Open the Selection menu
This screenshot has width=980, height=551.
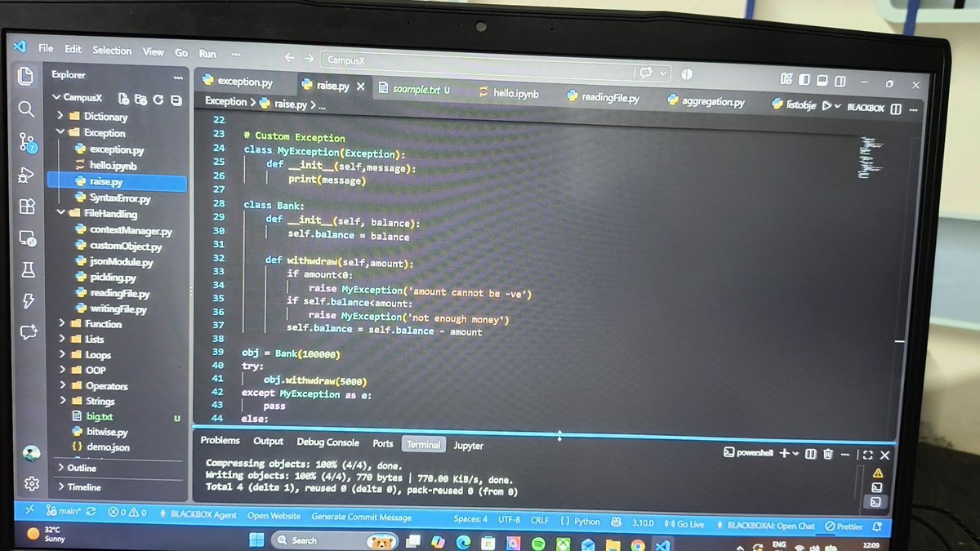coord(112,51)
